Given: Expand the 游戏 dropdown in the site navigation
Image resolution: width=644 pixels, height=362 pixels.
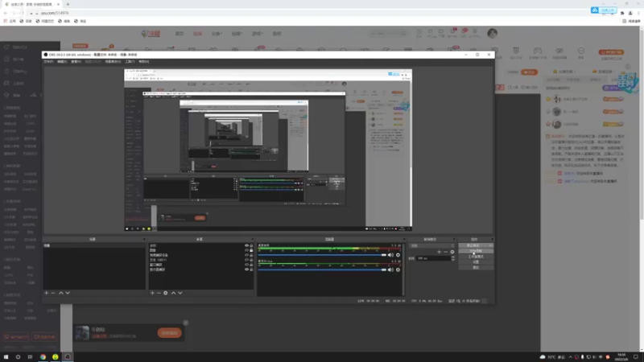Looking at the screenshot, I should click(257, 34).
